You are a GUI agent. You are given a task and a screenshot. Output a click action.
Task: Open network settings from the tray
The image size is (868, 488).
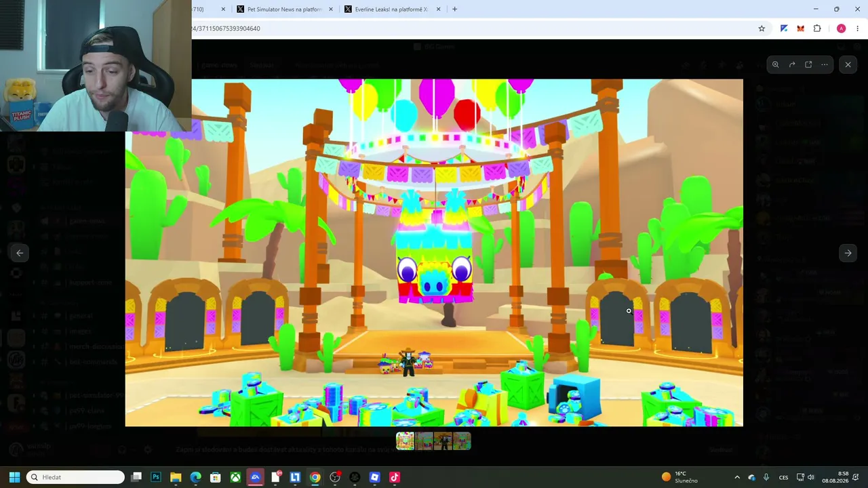[x=800, y=477]
